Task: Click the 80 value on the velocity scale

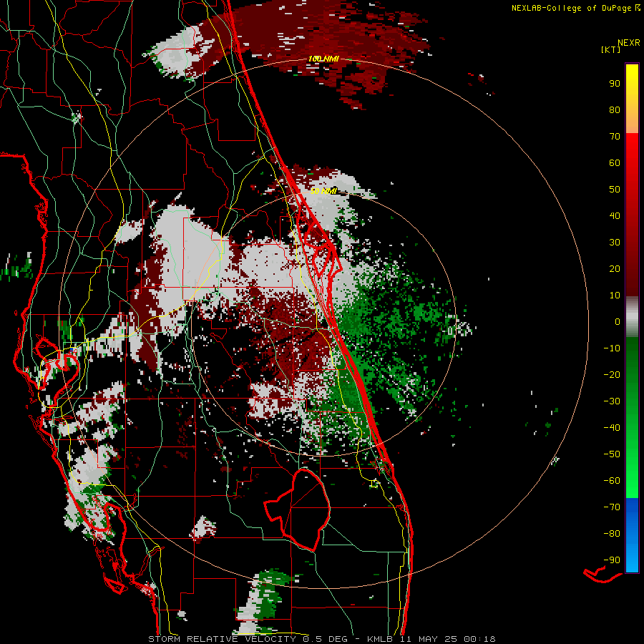Action: pyautogui.click(x=615, y=110)
